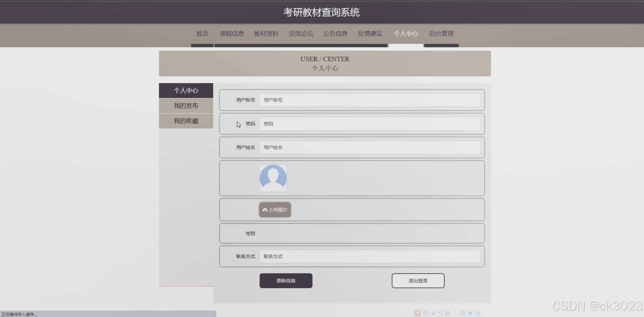Image resolution: width=644 pixels, height=317 pixels.
Task: Click the cloud upload icon on 上传图片
Action: [265, 210]
